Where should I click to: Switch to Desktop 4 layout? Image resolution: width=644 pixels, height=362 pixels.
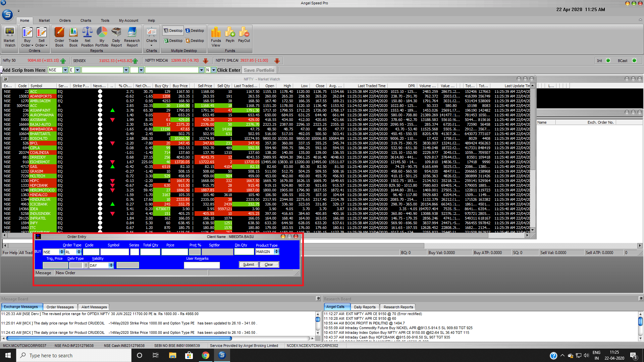[x=195, y=41]
